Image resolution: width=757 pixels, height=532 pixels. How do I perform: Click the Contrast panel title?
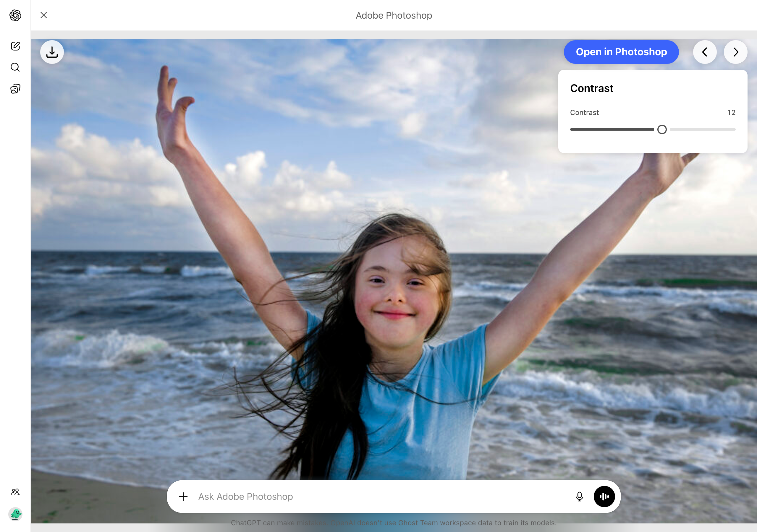(x=591, y=88)
